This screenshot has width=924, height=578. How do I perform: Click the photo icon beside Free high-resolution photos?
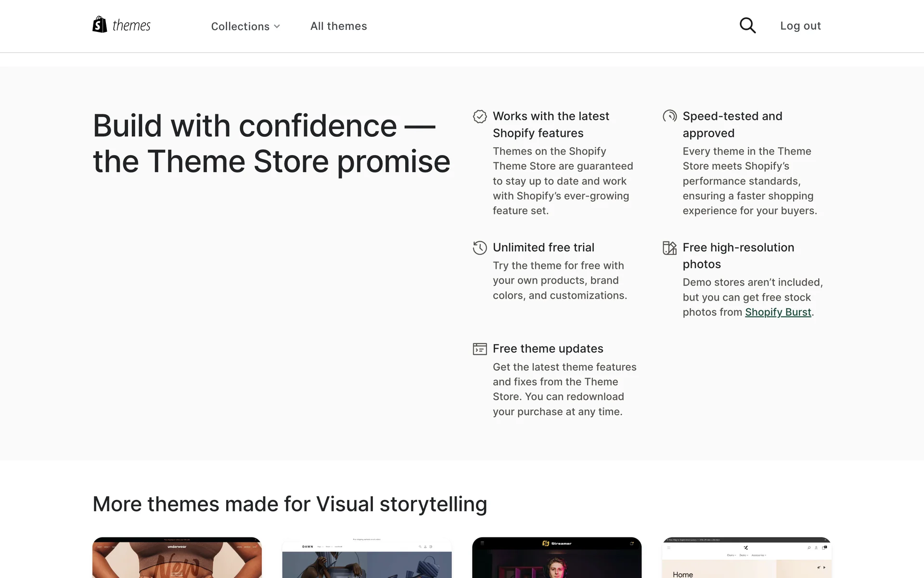coord(669,248)
